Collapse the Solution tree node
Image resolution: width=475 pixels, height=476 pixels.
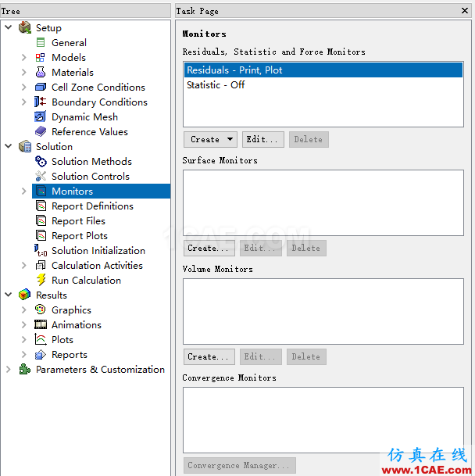pyautogui.click(x=9, y=146)
